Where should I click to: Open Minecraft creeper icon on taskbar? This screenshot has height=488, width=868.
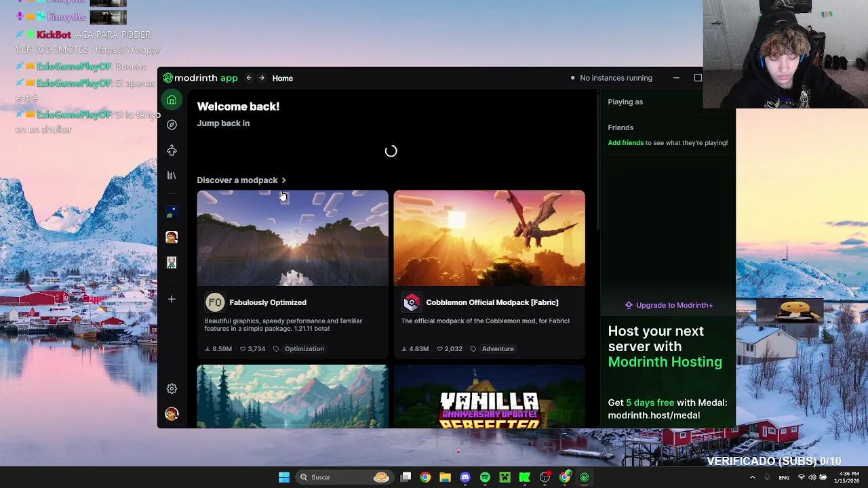505,477
